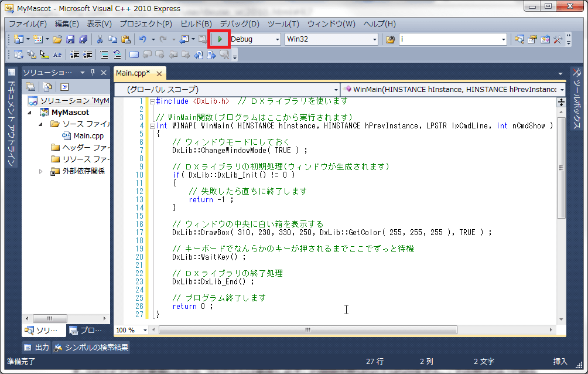Comment out the selected lines icon

tap(104, 55)
